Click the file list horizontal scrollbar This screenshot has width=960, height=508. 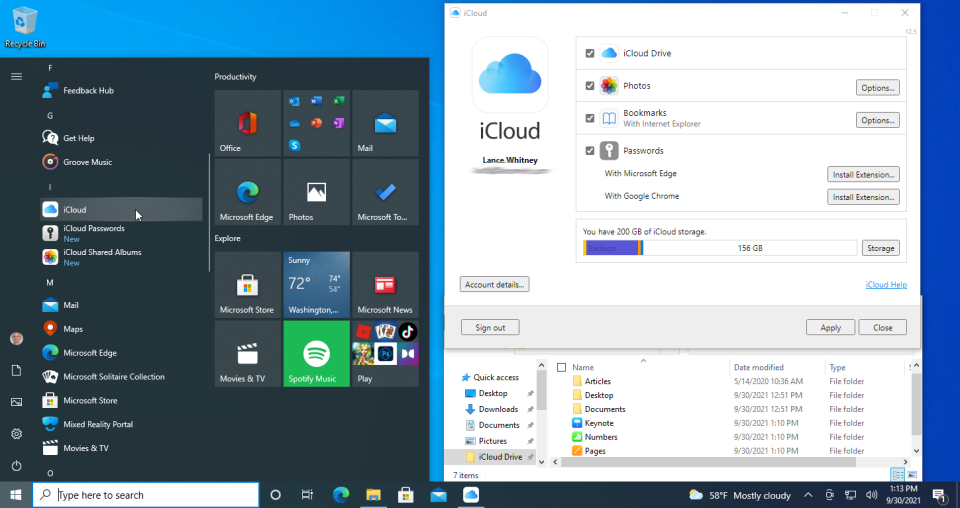(708, 462)
